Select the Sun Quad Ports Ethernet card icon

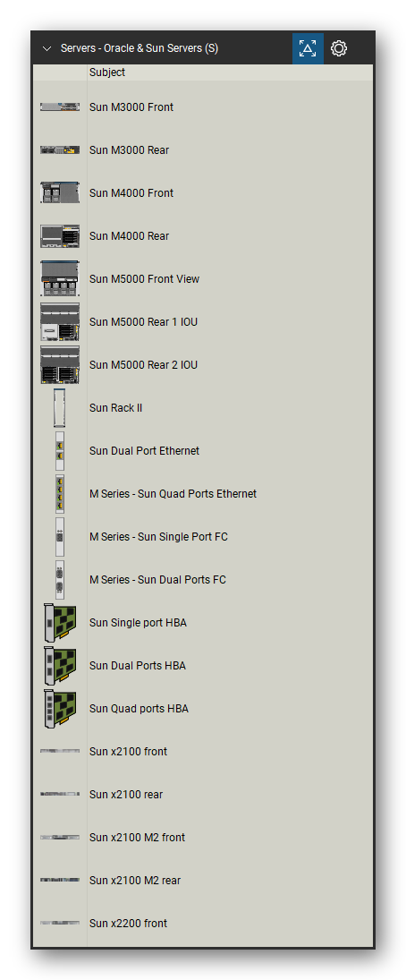60,494
